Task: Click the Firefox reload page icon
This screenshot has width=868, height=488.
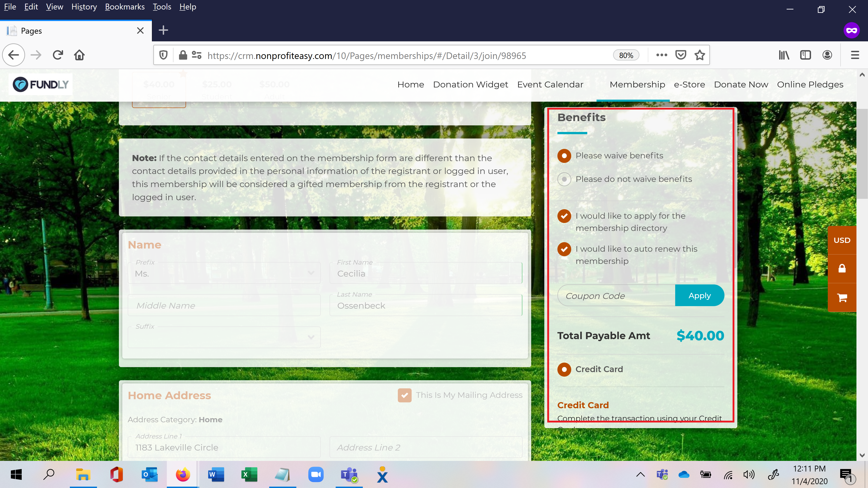Action: coord(58,55)
